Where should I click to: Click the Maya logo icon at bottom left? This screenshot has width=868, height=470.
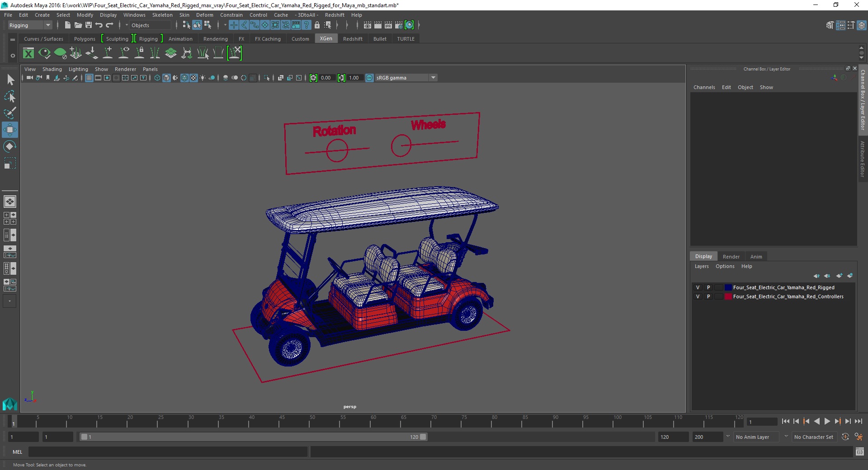coord(10,403)
